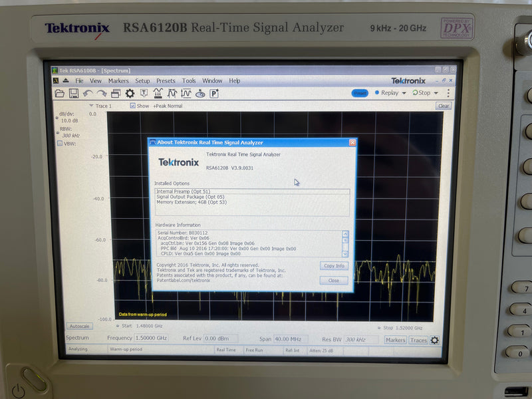Image resolution: width=532 pixels, height=399 pixels.
Task: Select the RBW 300 kHz radio button
Action: tap(57, 133)
